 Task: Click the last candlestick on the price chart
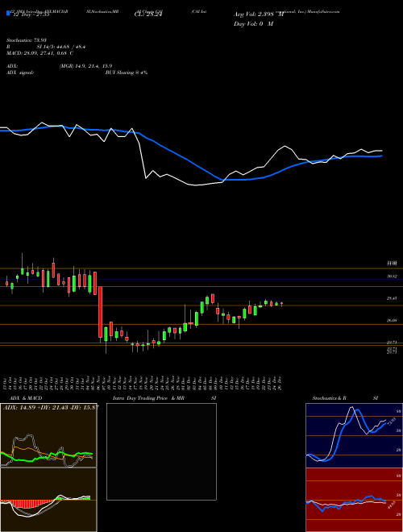click(281, 304)
